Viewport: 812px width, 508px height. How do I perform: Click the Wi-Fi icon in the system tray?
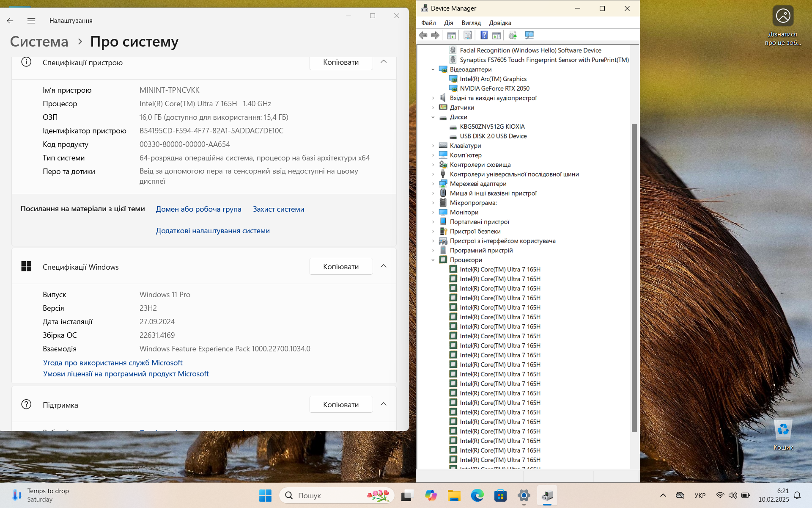[x=720, y=495]
